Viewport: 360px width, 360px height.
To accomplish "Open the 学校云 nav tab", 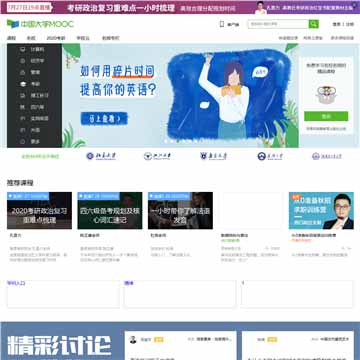I will coord(83,38).
